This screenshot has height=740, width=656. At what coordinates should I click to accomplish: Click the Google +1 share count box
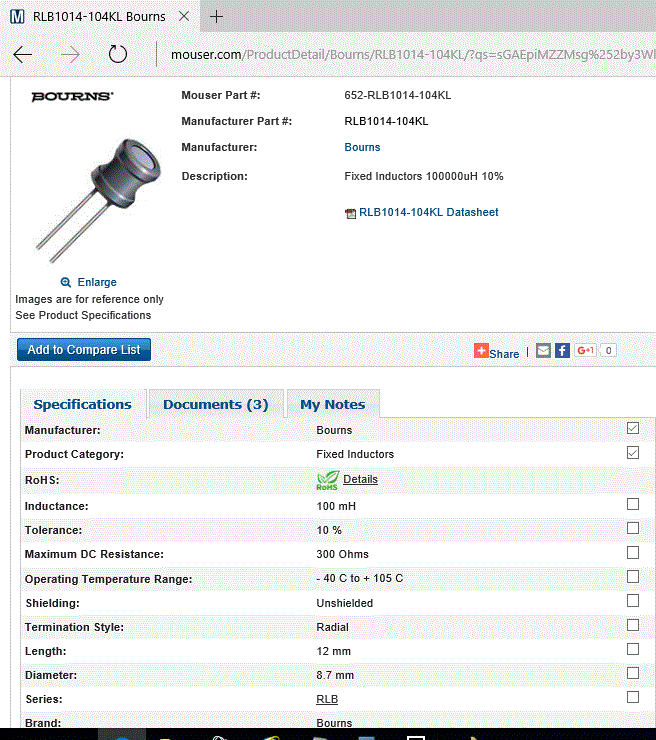click(x=608, y=350)
